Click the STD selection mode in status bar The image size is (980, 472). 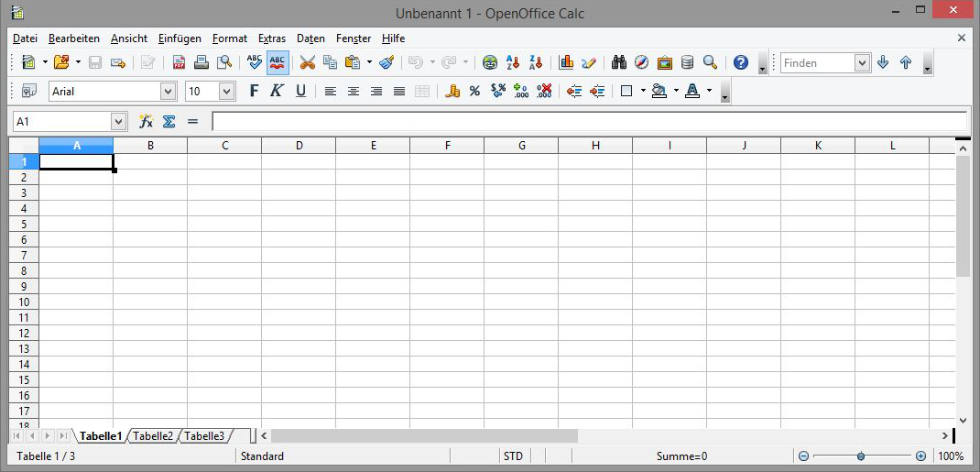point(513,456)
